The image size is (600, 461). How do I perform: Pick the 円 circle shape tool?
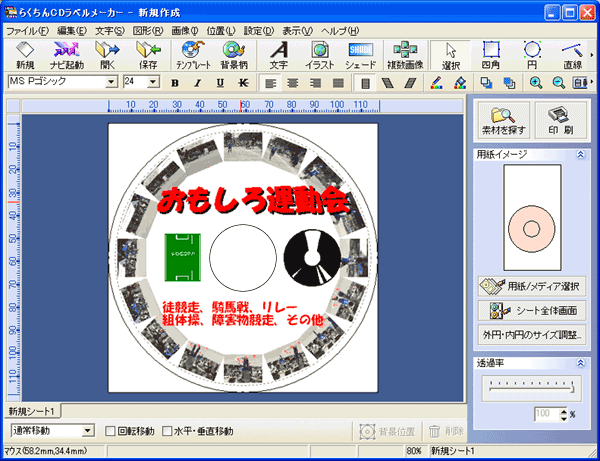point(532,54)
